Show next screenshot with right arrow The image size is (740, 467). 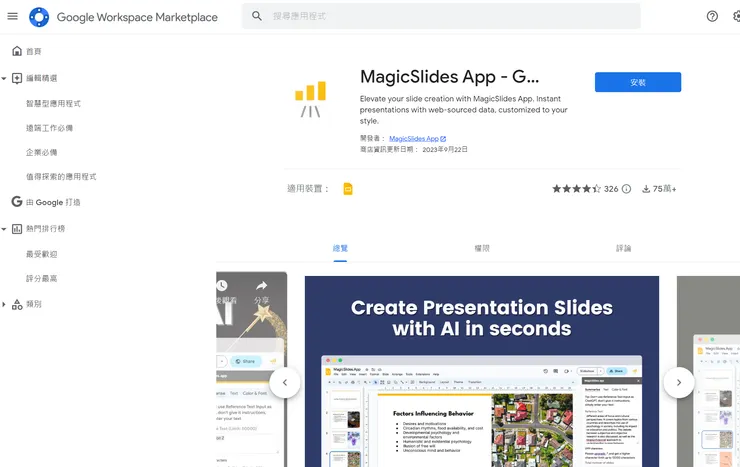[x=679, y=383]
